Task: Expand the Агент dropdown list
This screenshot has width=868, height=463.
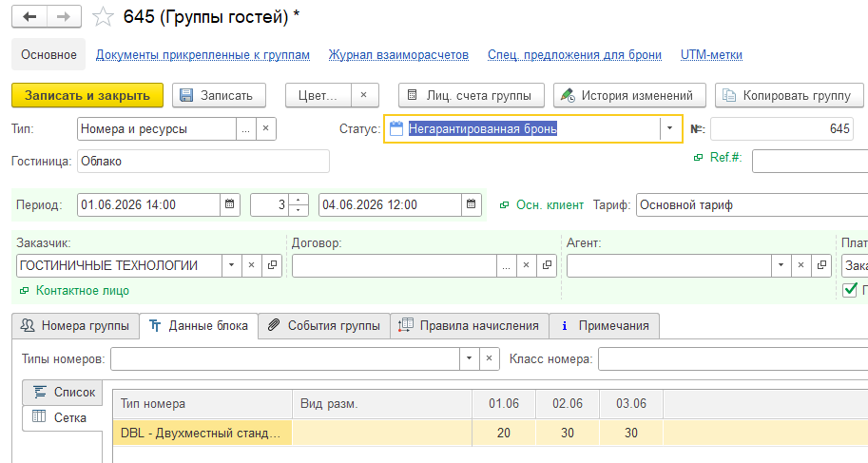Action: (781, 265)
